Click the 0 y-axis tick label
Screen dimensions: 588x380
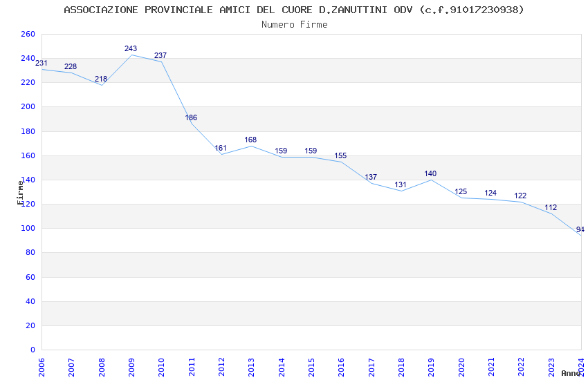click(33, 350)
